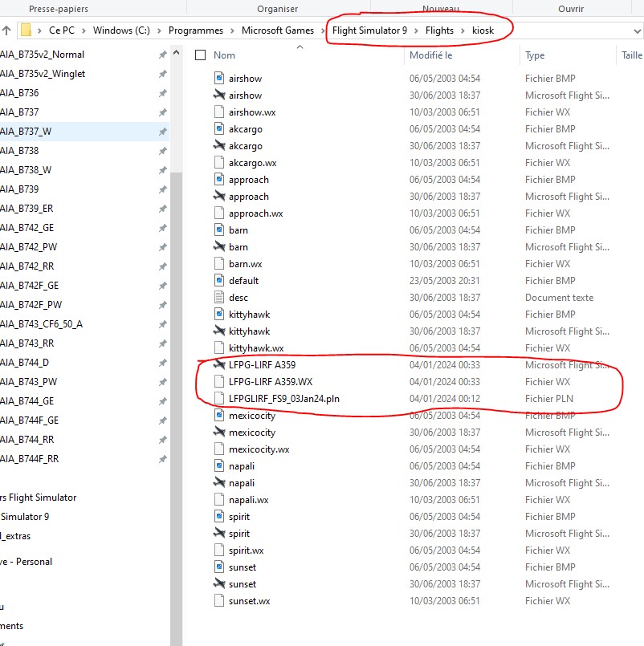Sort files by Type column header

(x=535, y=55)
